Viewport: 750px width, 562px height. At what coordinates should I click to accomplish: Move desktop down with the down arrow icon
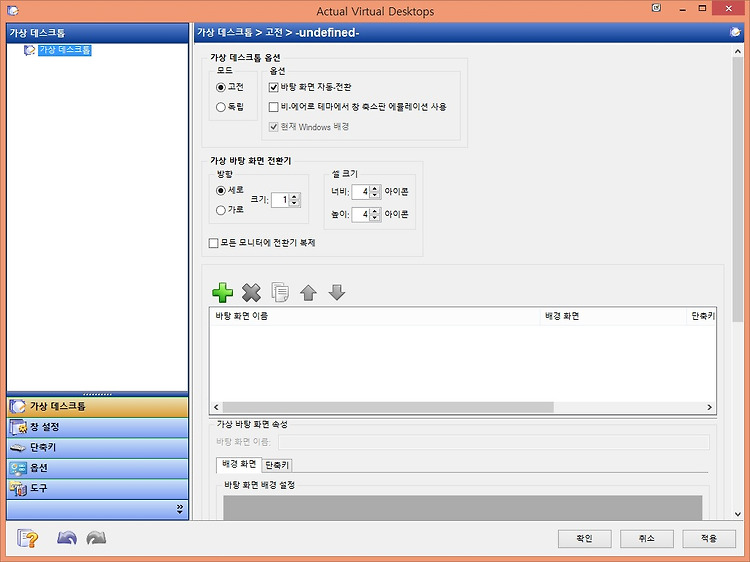coord(337,292)
